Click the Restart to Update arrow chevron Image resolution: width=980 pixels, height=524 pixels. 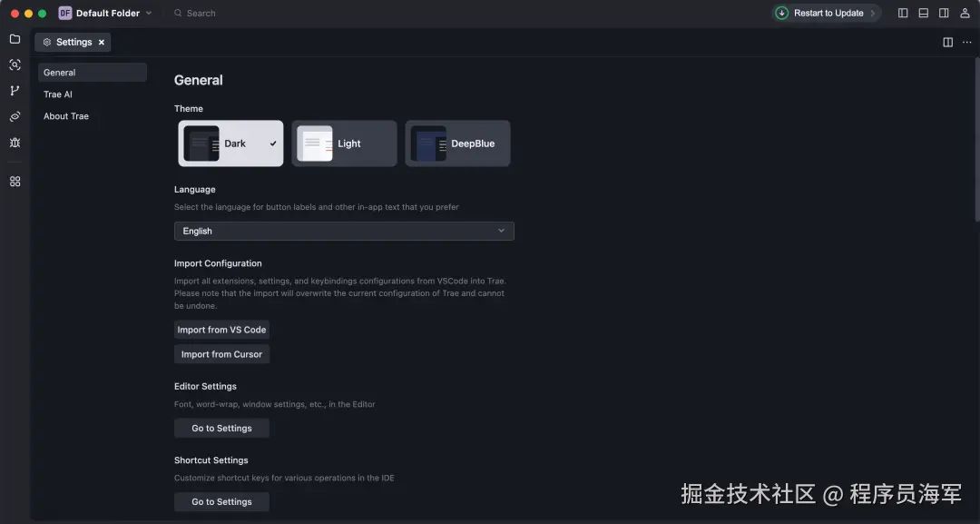(x=873, y=13)
